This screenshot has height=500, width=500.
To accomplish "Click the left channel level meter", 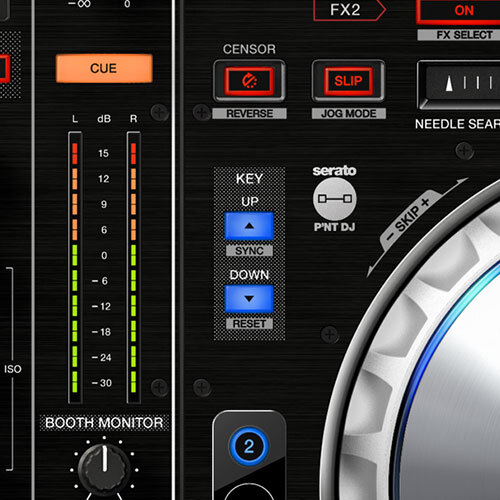I will click(x=75, y=268).
